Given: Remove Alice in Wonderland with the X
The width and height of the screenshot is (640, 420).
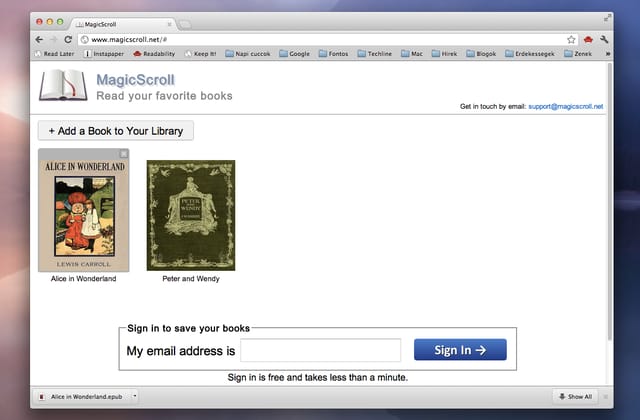Looking at the screenshot, I should pyautogui.click(x=124, y=154).
